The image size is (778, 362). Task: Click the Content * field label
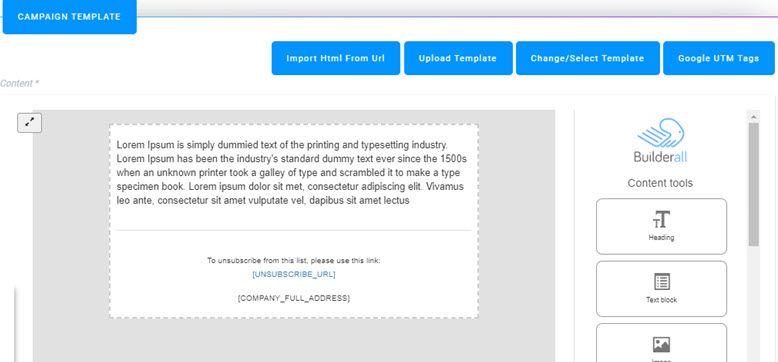[x=19, y=83]
